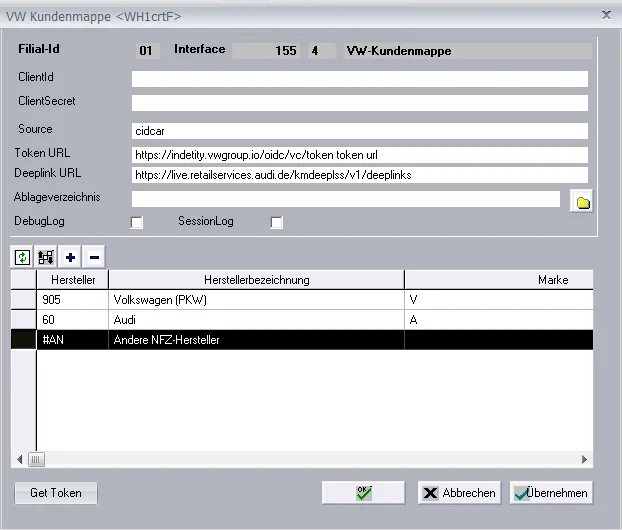Click the row selector of the Audi row

coord(23,320)
